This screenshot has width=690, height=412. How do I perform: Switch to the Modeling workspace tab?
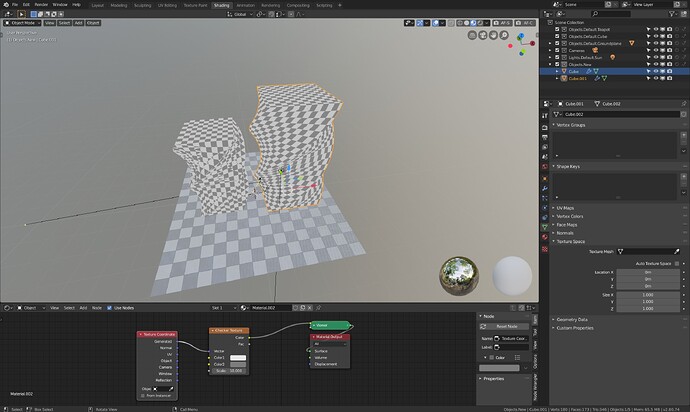click(119, 5)
